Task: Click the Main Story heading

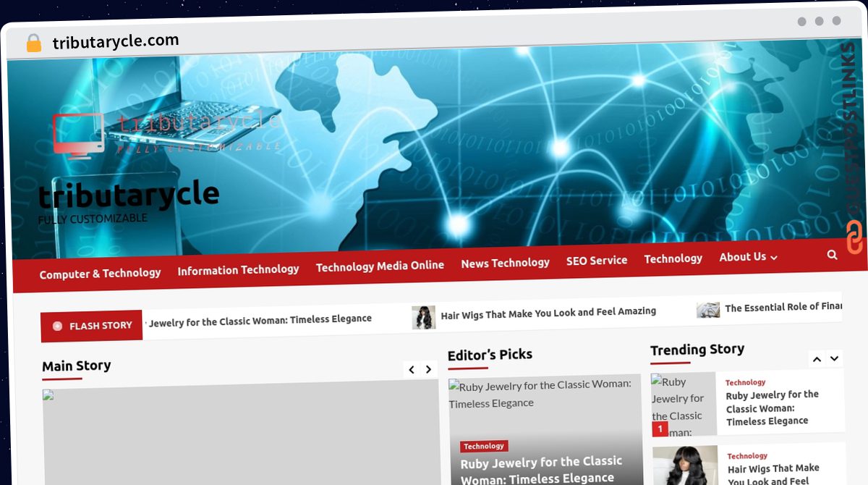Action: (76, 366)
